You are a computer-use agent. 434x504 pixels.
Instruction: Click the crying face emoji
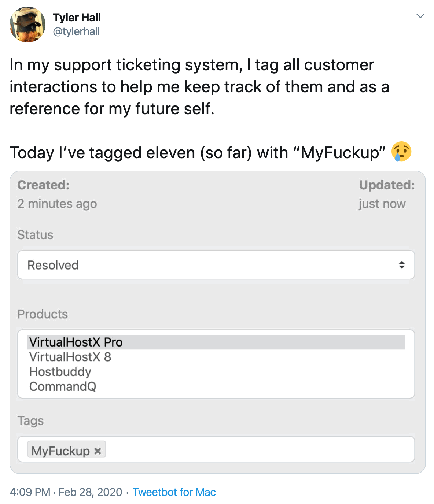[x=401, y=152]
